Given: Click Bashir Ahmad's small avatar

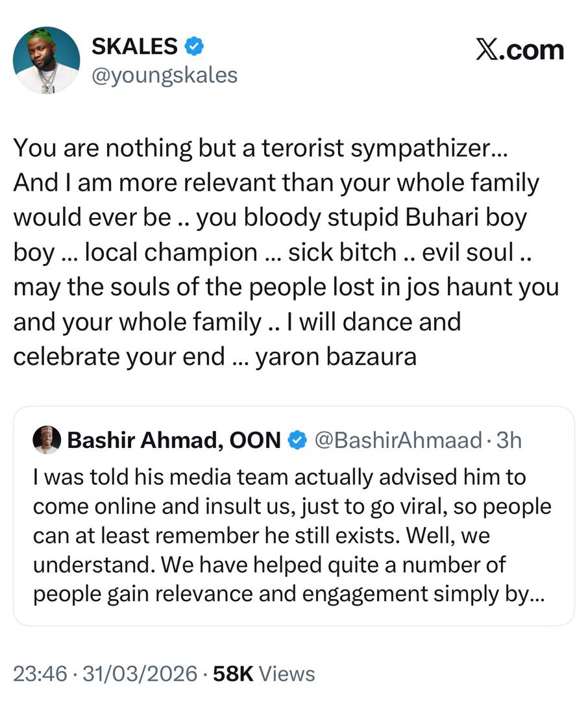Looking at the screenshot, I should pyautogui.click(x=47, y=440).
